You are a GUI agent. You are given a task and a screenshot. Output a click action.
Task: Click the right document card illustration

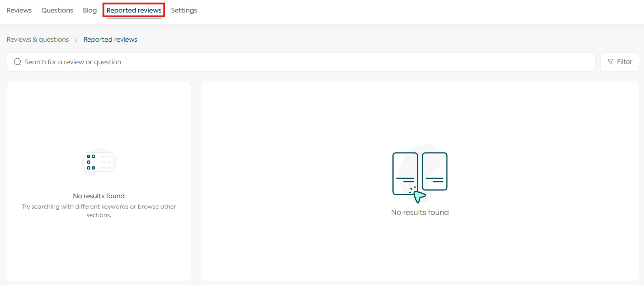pyautogui.click(x=434, y=171)
